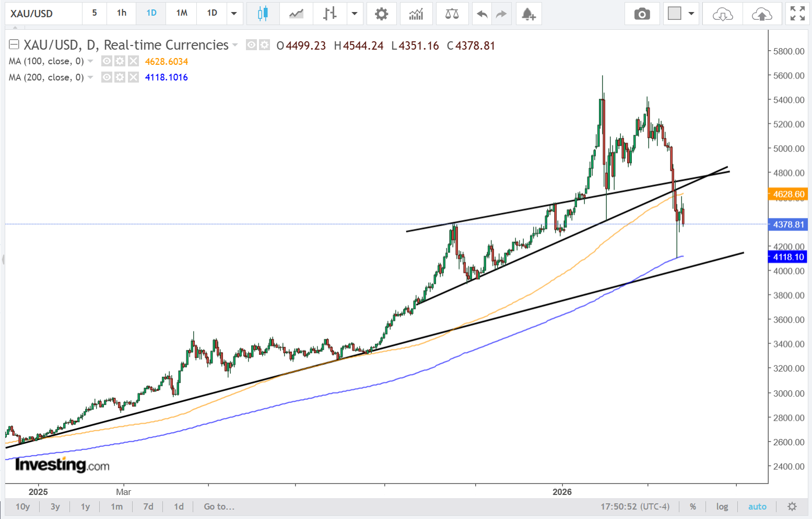Enter fullscreen chart mode
The height and width of the screenshot is (519, 812).
(x=797, y=14)
